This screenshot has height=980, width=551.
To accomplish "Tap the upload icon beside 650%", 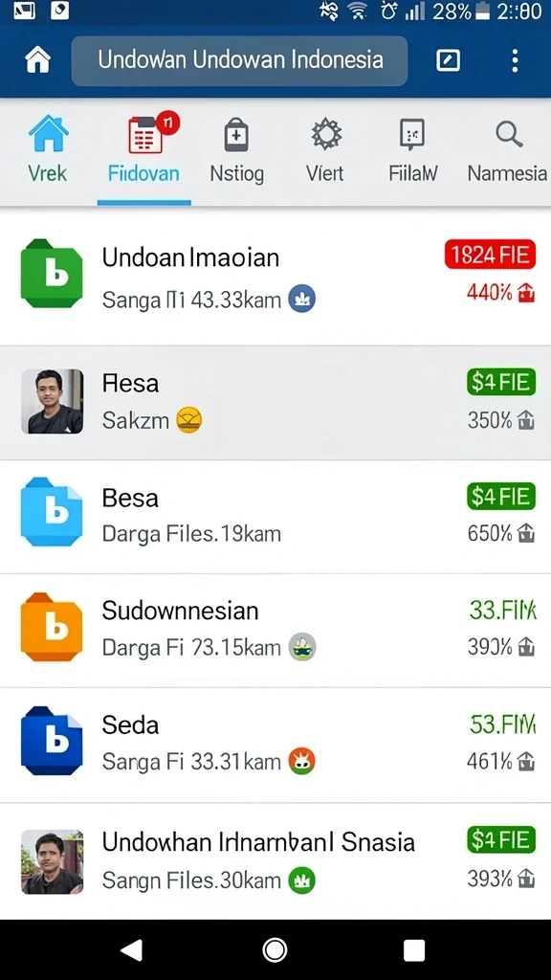I will (526, 533).
